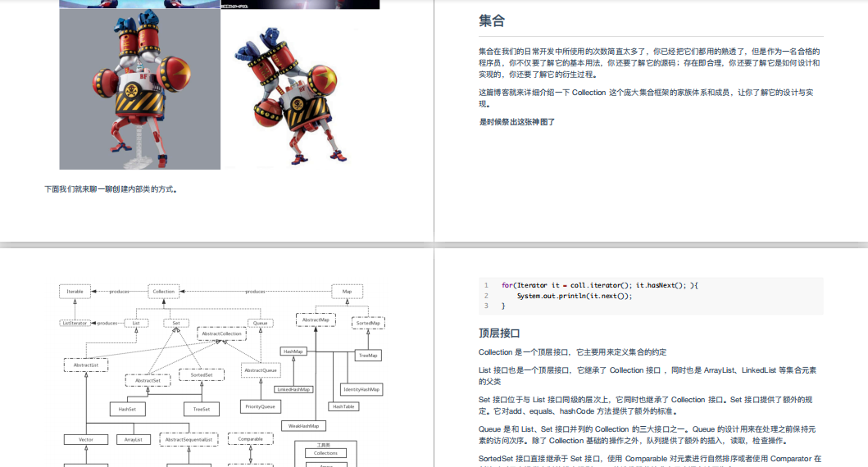Click the Iterable box in the diagram
The image size is (868, 467).
[x=75, y=292]
